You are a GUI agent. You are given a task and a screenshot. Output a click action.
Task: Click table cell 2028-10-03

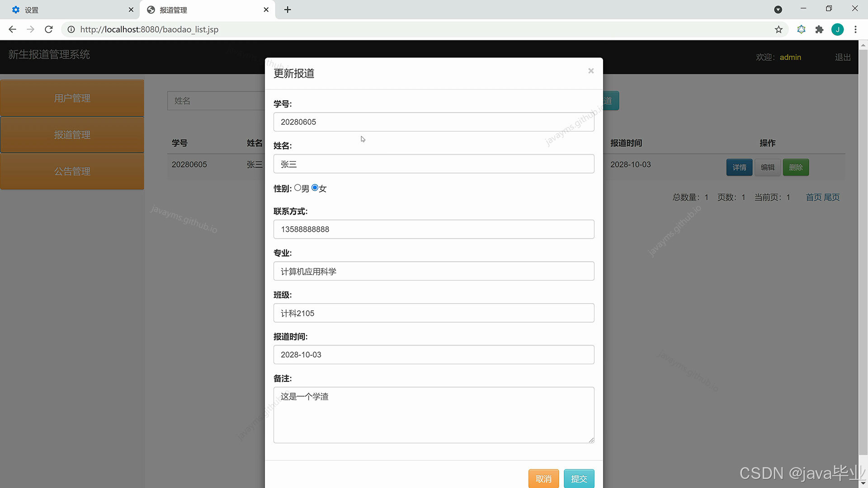[x=630, y=164]
